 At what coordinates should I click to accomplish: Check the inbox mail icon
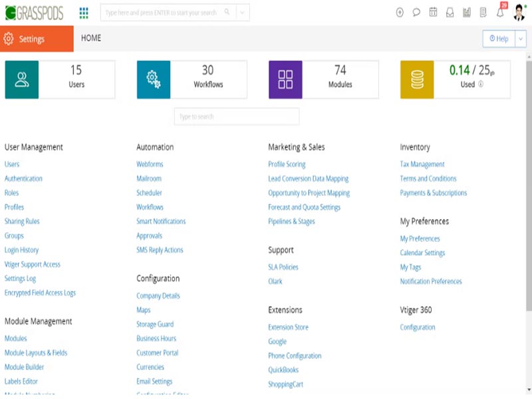pos(450,11)
